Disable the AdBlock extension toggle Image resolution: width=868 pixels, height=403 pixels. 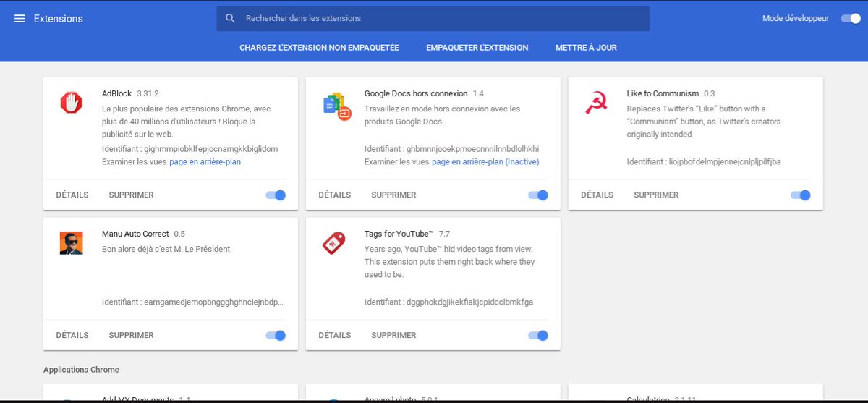point(276,195)
